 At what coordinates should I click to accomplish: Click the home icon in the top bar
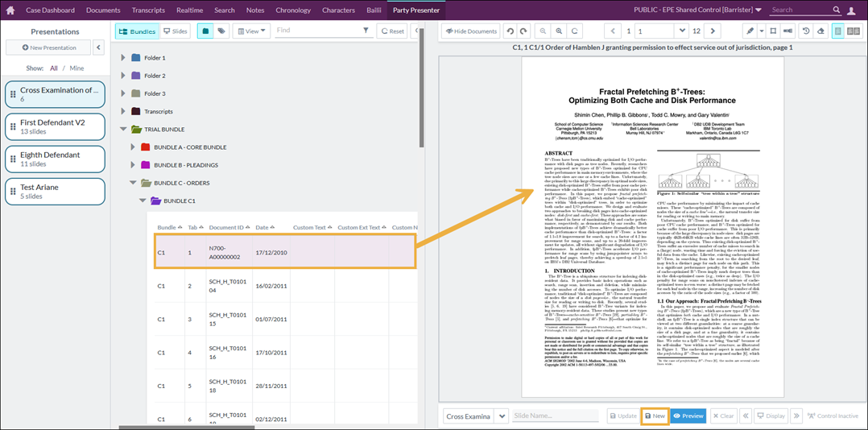tap(10, 10)
